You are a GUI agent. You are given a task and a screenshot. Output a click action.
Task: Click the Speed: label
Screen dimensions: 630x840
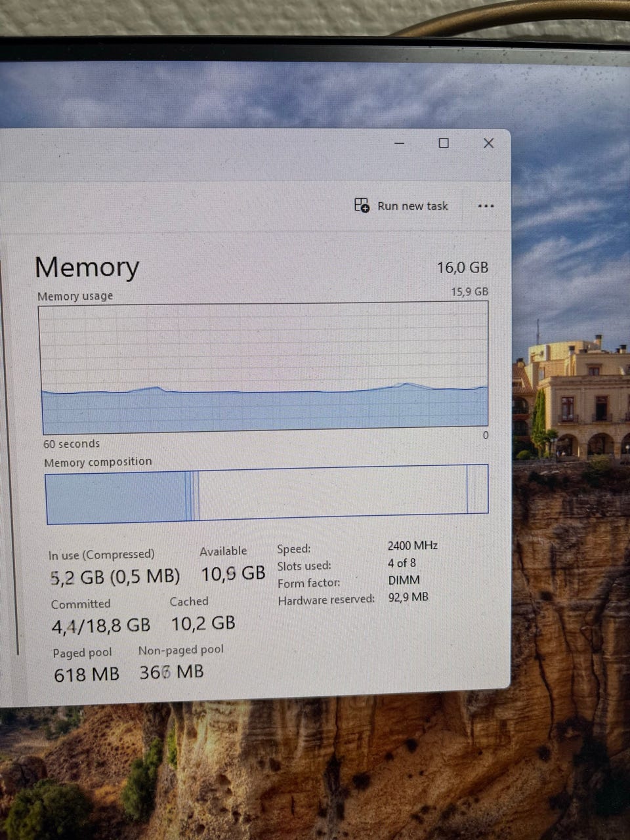click(x=294, y=549)
